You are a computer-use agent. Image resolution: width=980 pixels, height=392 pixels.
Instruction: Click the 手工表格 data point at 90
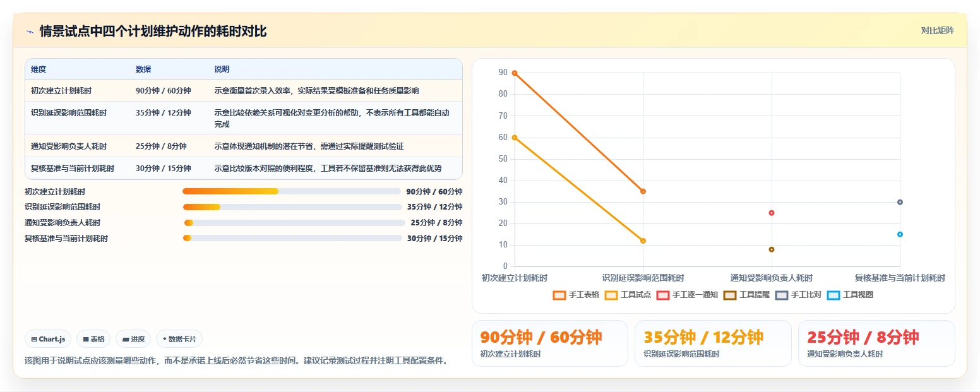[x=515, y=73]
